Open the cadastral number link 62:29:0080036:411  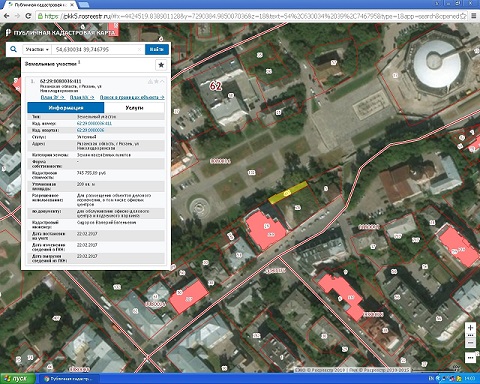94,123
